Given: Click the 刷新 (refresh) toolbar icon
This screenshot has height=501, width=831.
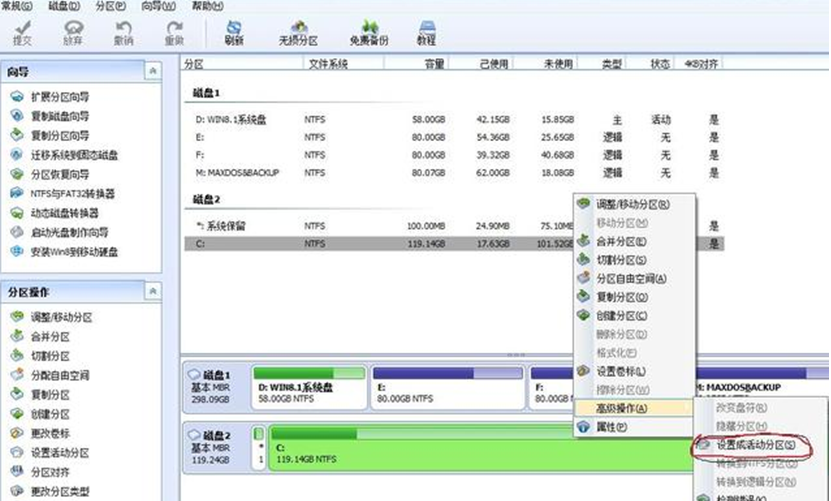Looking at the screenshot, I should click(234, 32).
